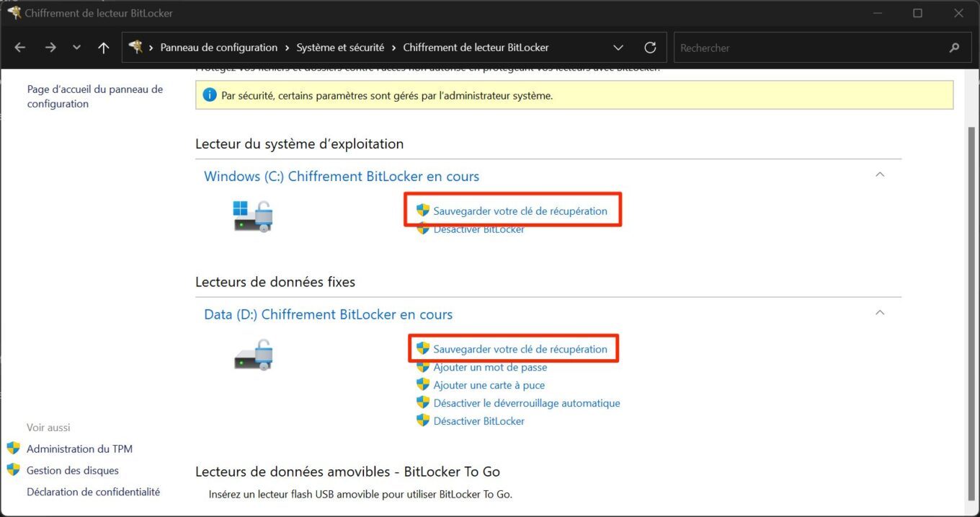Open Panneau de configuration breadcrumb
Screen dimensions: 980x517
pos(218,48)
